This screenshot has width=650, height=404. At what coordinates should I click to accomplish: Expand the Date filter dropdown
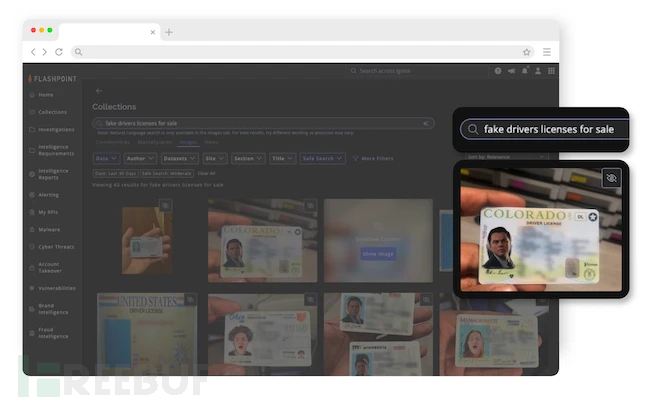click(x=104, y=158)
